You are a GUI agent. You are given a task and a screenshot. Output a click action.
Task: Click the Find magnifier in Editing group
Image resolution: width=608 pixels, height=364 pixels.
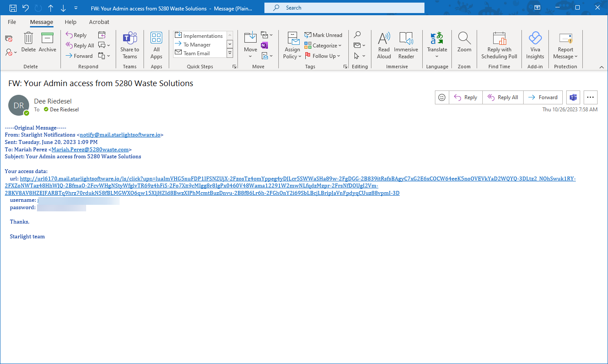357,35
